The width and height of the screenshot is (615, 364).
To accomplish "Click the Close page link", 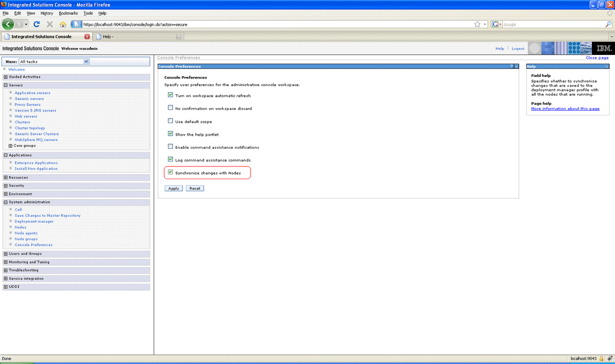I will coord(597,58).
